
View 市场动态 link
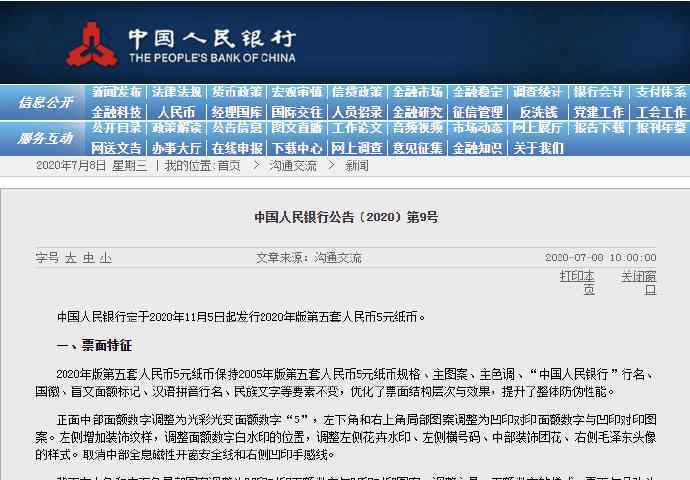pyautogui.click(x=478, y=128)
